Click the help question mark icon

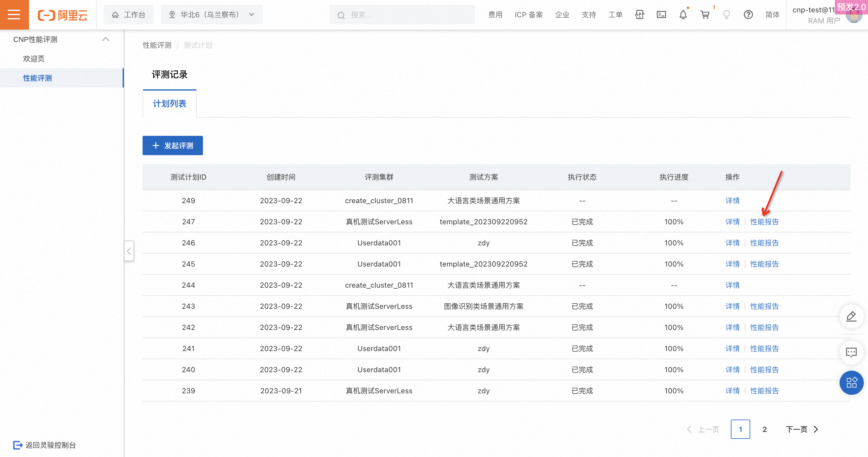(748, 14)
